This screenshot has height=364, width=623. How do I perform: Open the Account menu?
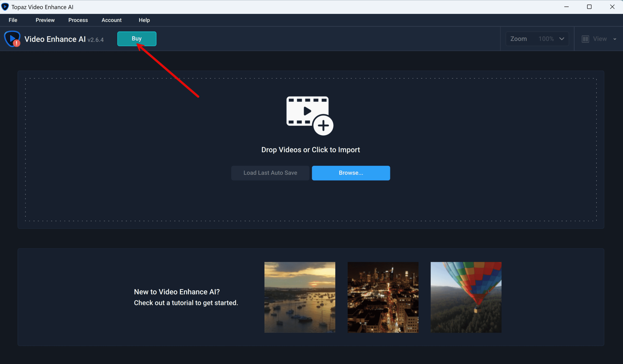[x=111, y=20]
